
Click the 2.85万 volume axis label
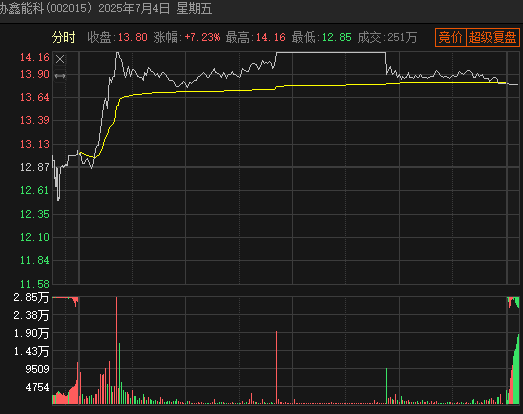pyautogui.click(x=31, y=297)
